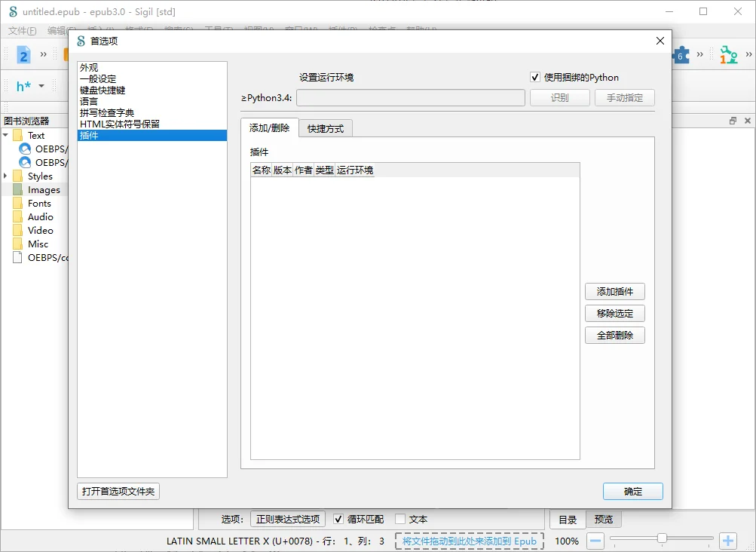Open the 文件(F) menu
The image size is (756, 552).
click(x=22, y=30)
